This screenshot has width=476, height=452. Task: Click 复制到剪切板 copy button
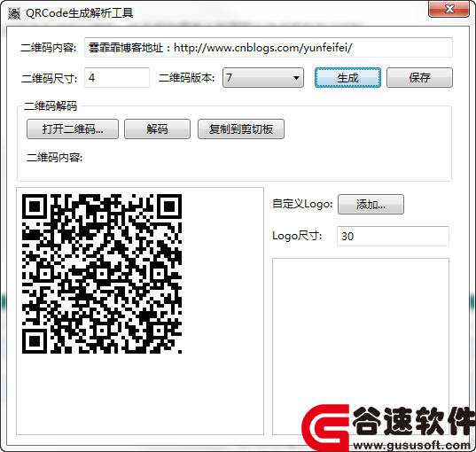tap(241, 129)
